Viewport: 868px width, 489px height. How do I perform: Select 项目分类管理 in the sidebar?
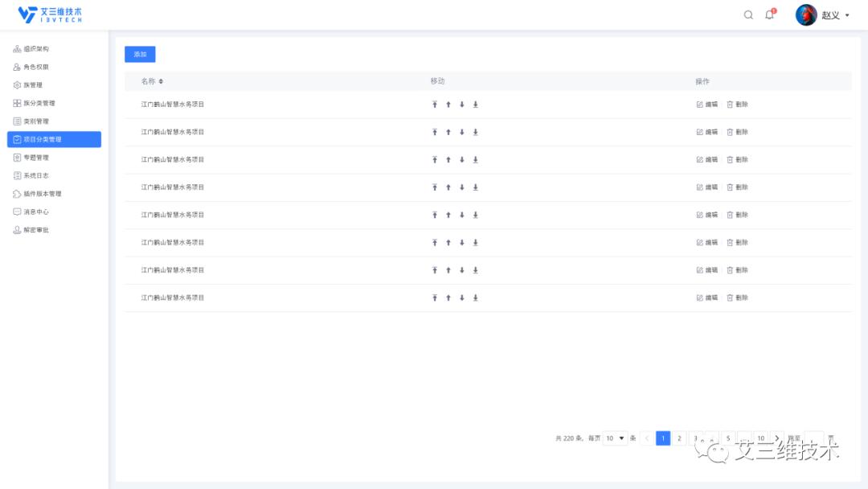pos(55,140)
